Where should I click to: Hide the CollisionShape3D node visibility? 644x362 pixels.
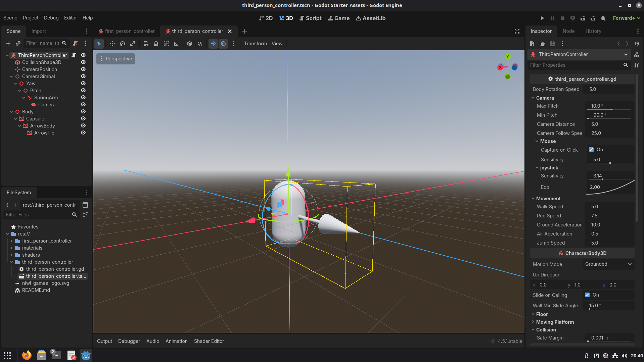coord(83,62)
